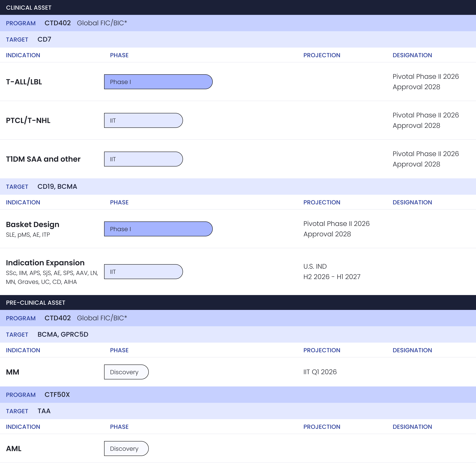Select the CLINICAL ASSET section header
Viewport: 476px width, 463px height.
pos(29,8)
